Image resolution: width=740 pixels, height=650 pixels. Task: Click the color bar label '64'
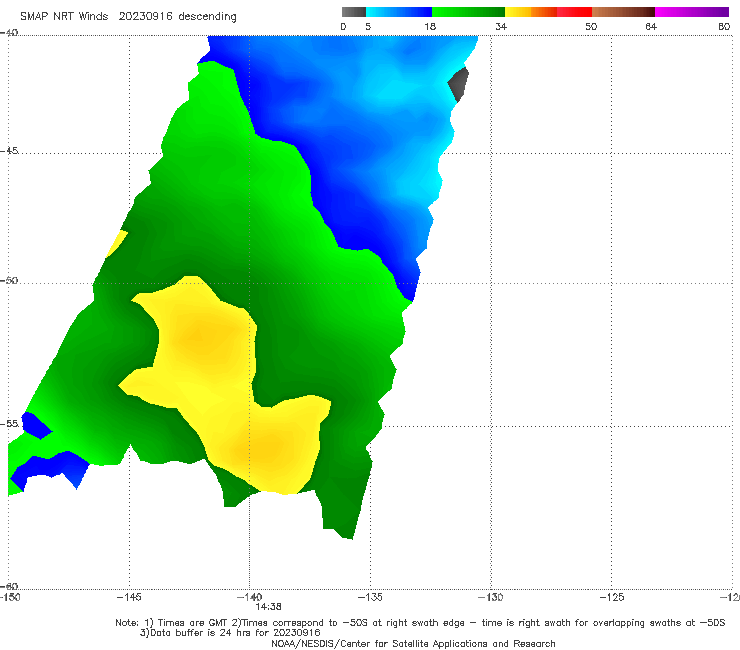pyautogui.click(x=651, y=27)
